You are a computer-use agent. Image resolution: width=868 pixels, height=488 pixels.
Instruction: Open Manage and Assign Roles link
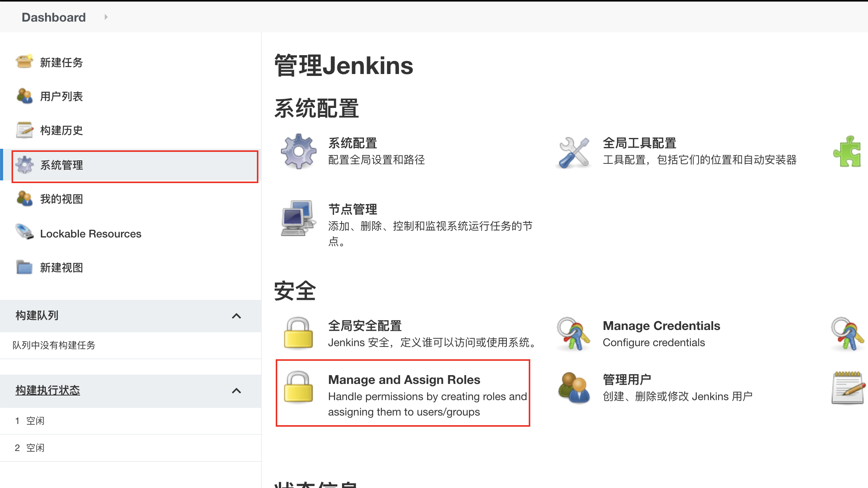404,380
